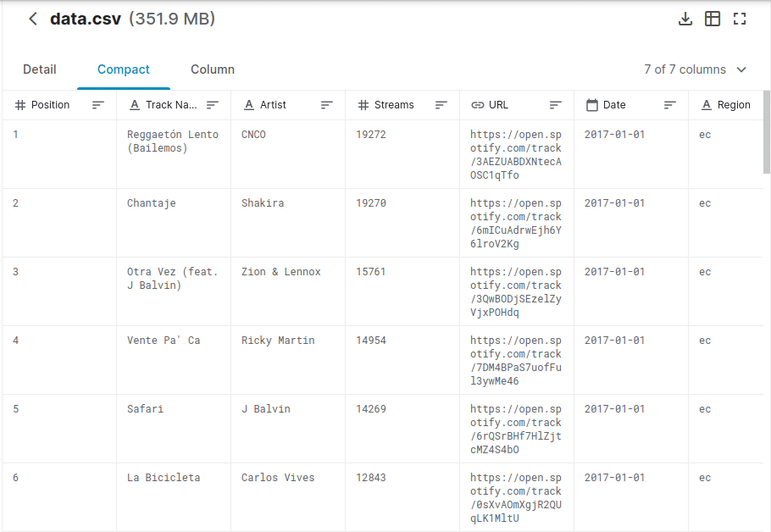Sort by the Track Name column
This screenshot has height=532, width=771.
pyautogui.click(x=213, y=105)
